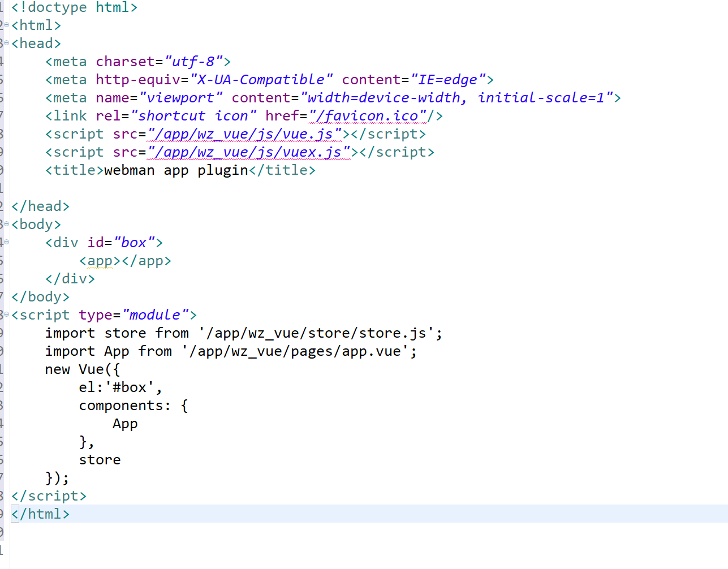The width and height of the screenshot is (728, 569).
Task: Click the word "link" in the link tag
Action: [70, 116]
